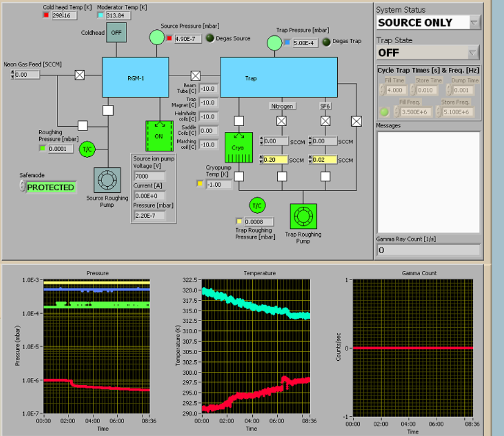Select the green Cryo pump icon
Screen dimensions: 504x436
click(x=239, y=148)
